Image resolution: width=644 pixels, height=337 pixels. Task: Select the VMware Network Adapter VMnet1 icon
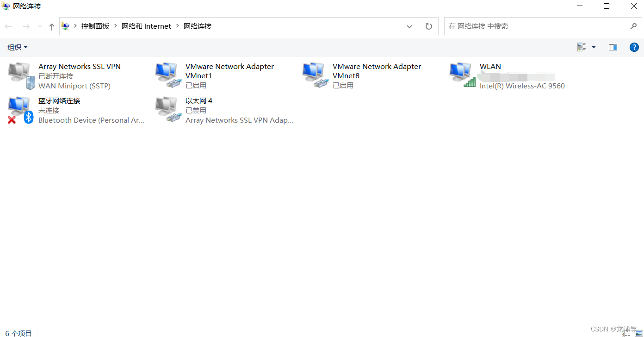(x=168, y=76)
